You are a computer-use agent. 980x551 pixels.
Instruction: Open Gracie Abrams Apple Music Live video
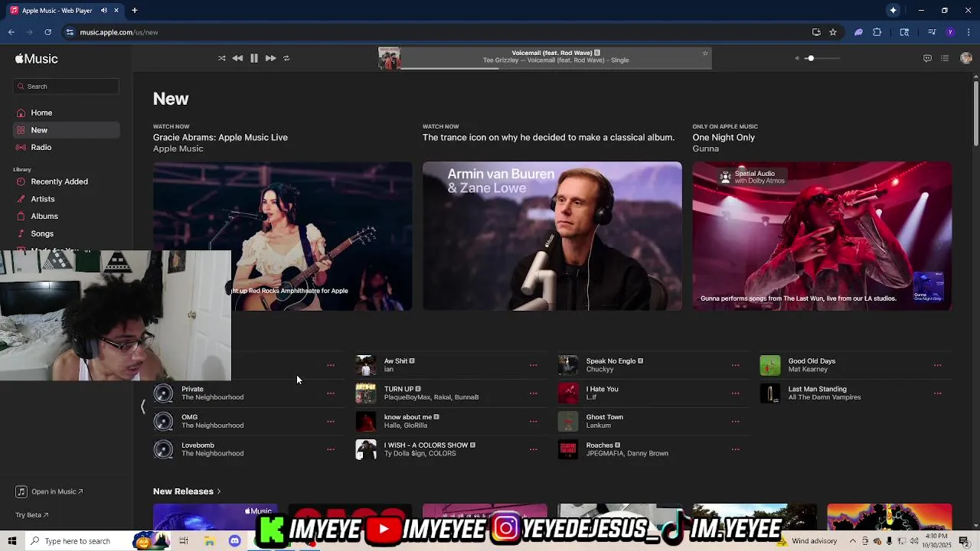pos(283,236)
